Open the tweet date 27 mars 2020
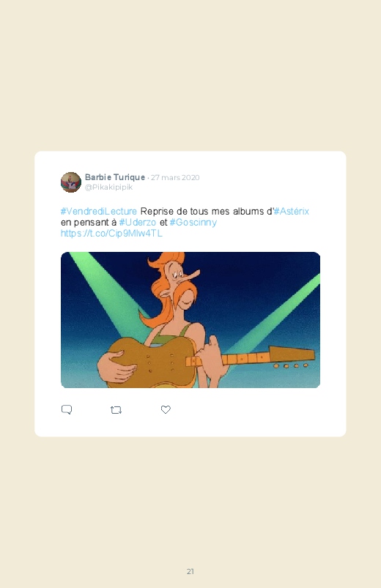Viewport: 381px width, 588px height. click(x=175, y=177)
